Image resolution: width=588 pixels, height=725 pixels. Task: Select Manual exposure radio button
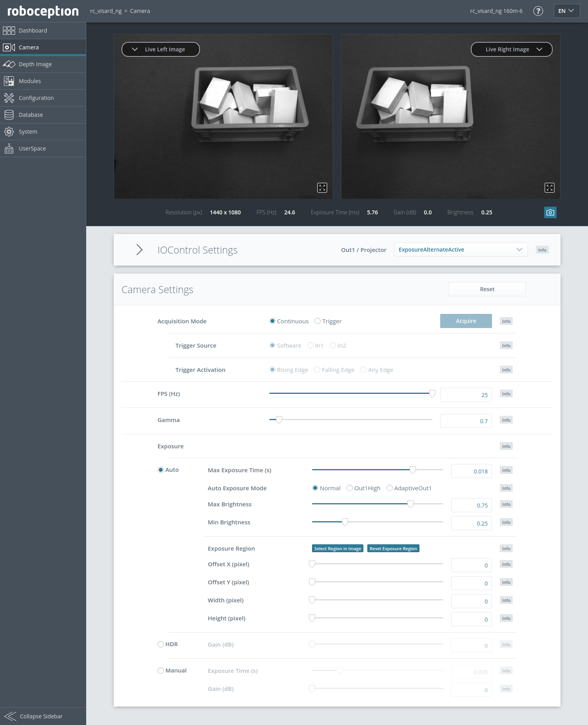coord(161,671)
